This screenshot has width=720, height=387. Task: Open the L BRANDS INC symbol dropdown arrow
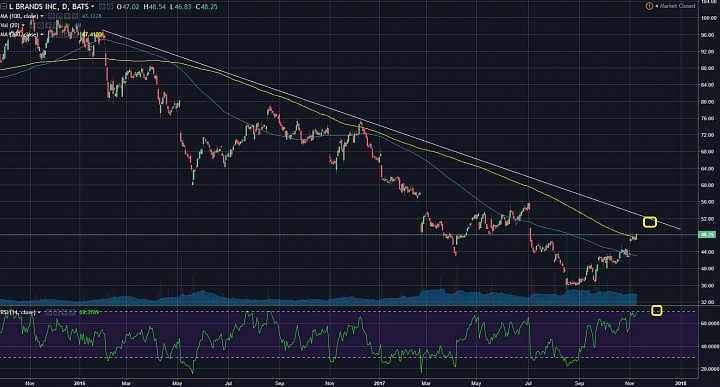point(93,6)
